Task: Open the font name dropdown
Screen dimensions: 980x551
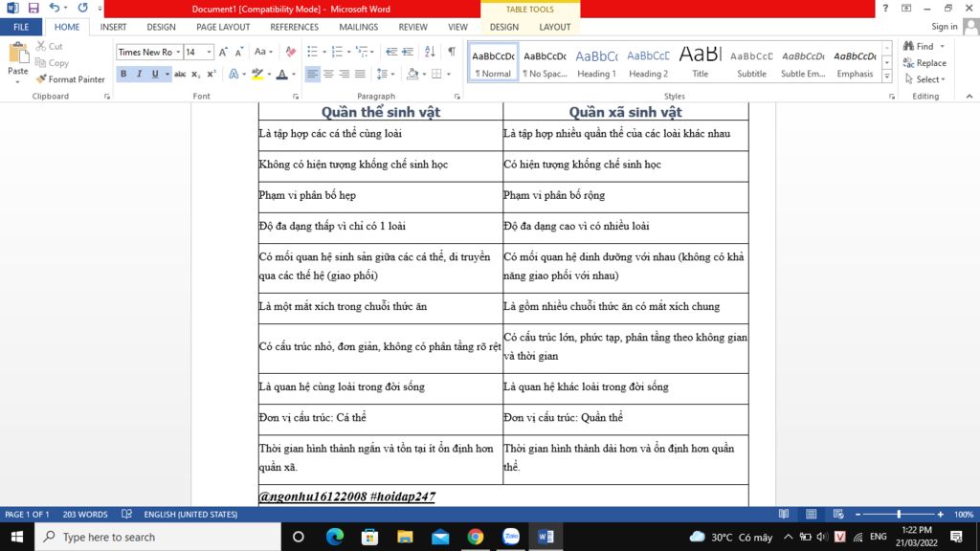Action: click(178, 52)
